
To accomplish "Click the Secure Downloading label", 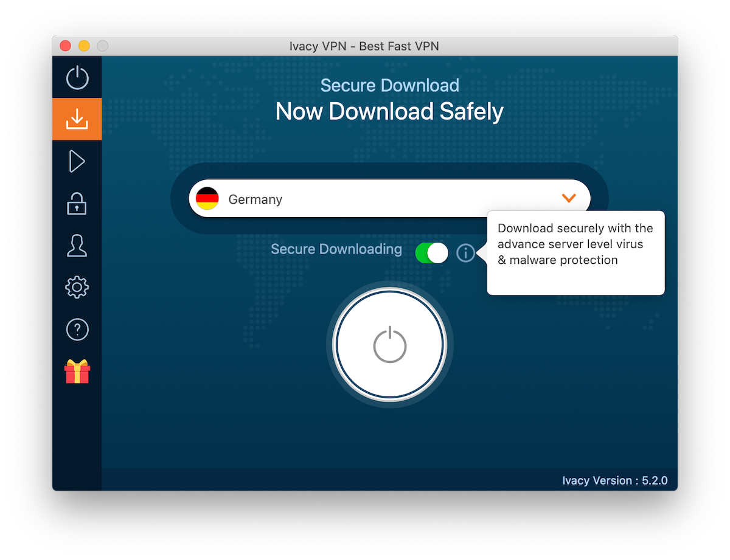I will pyautogui.click(x=336, y=249).
